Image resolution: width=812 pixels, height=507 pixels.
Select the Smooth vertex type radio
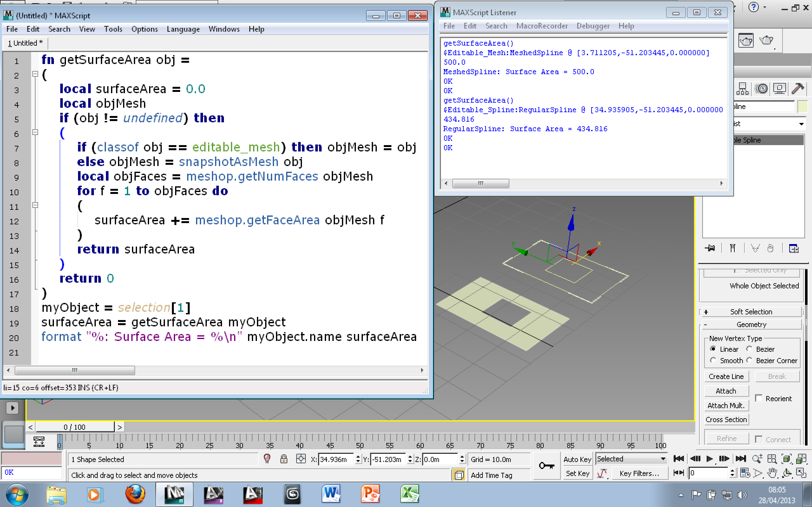tap(713, 361)
